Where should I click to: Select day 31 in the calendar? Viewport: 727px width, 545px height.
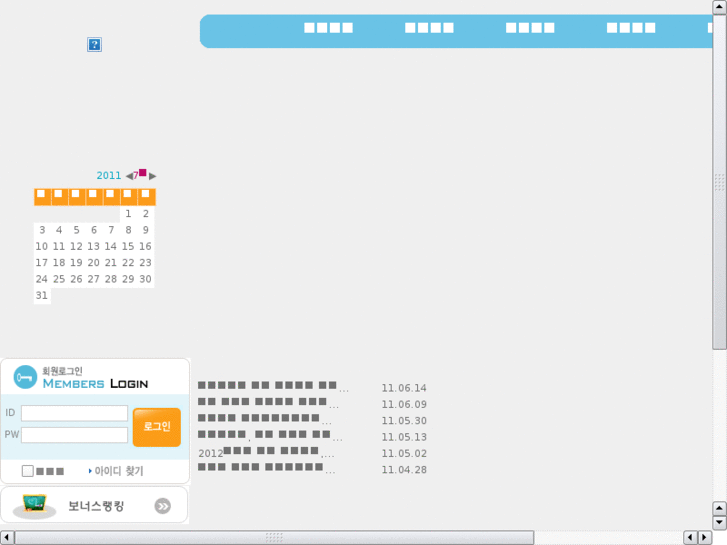pos(42,295)
